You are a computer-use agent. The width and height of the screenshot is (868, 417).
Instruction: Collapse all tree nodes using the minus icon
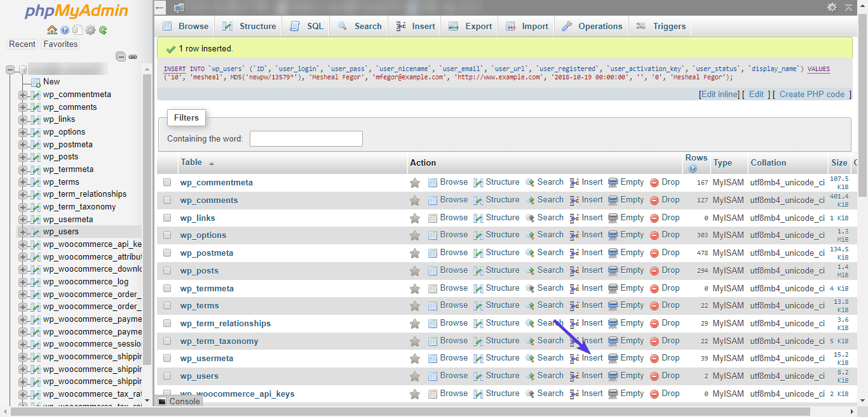(120, 56)
